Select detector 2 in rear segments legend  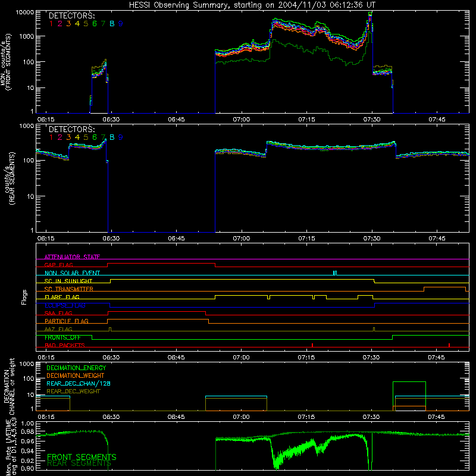tap(60, 137)
